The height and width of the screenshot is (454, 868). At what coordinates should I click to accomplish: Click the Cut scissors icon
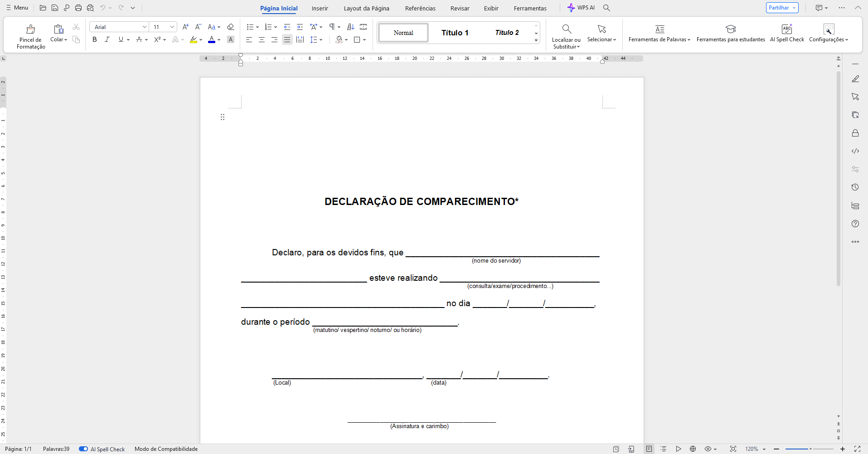point(76,27)
